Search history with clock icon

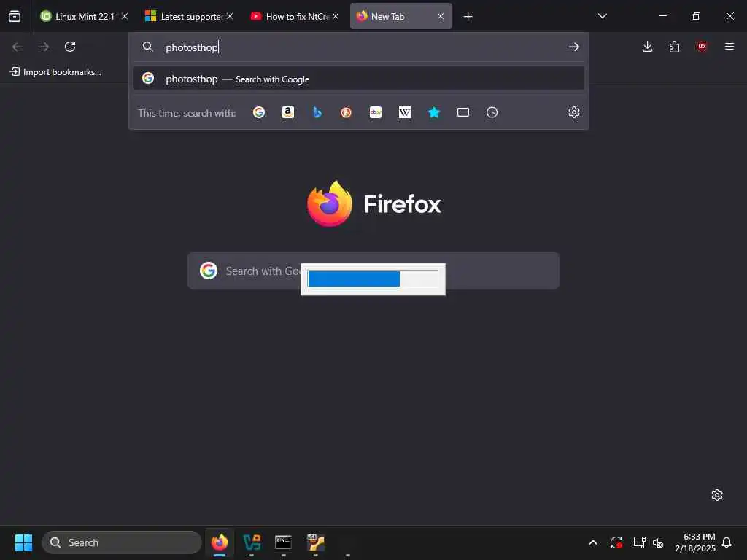[492, 112]
